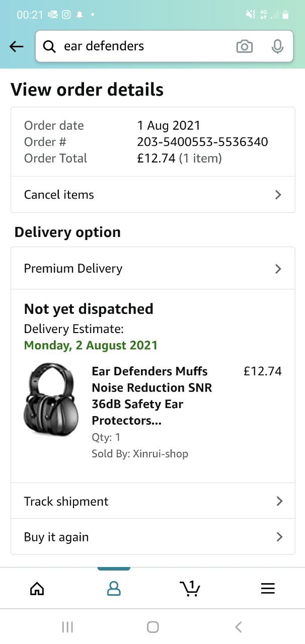Expand the Track shipment chevron
Image resolution: width=305 pixels, height=644 pixels.
click(279, 501)
